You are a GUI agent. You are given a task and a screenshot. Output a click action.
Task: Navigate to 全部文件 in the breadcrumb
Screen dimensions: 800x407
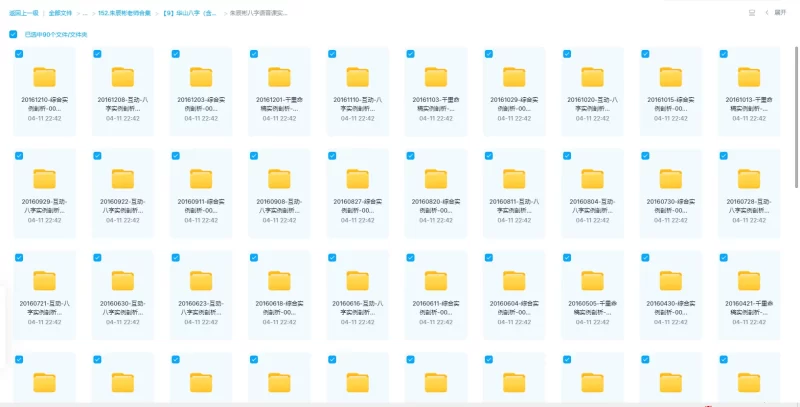(x=60, y=13)
